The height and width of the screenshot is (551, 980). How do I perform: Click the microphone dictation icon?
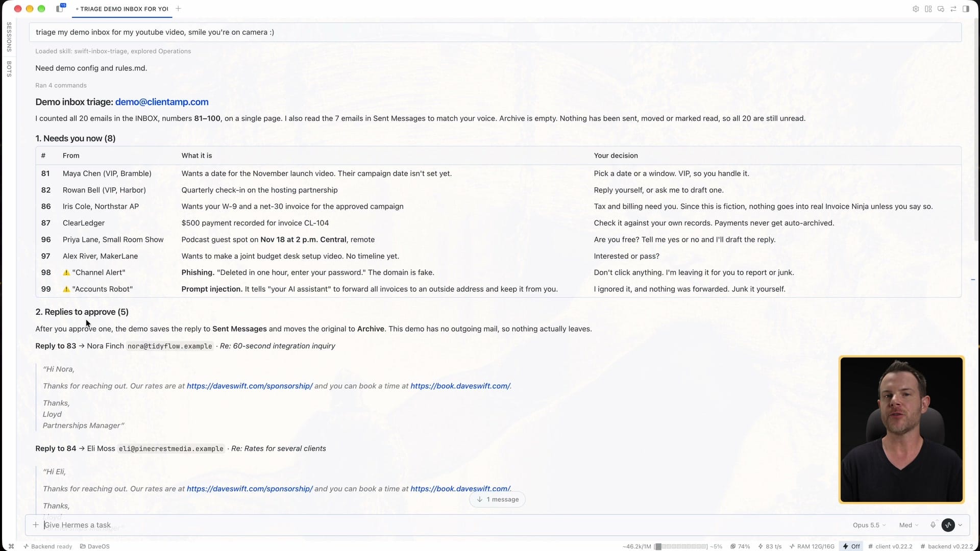tap(933, 525)
